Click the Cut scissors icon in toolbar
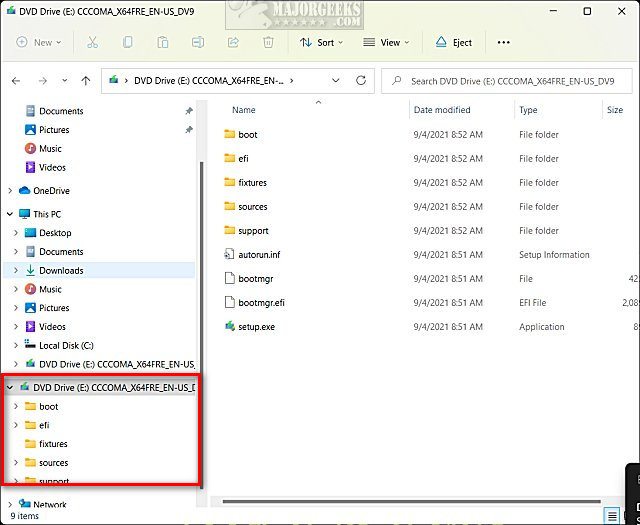Viewport: 640px width, 525px height. pos(92,43)
